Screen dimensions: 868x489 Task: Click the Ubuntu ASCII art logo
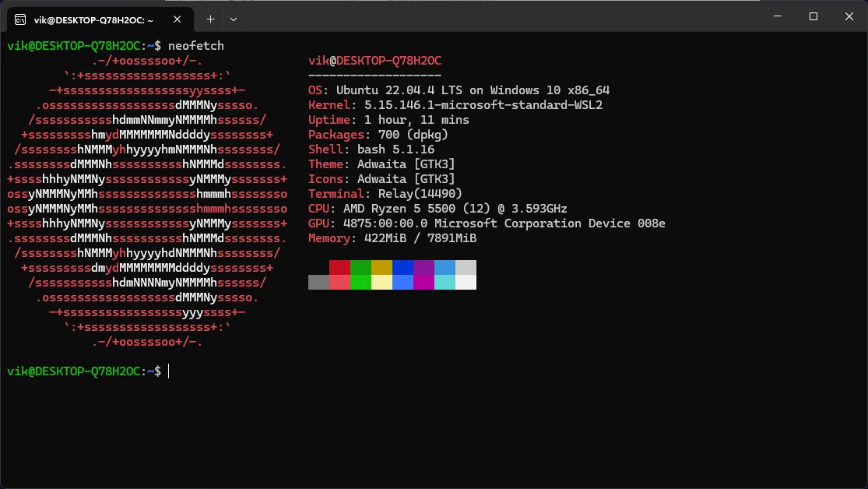[x=147, y=201]
